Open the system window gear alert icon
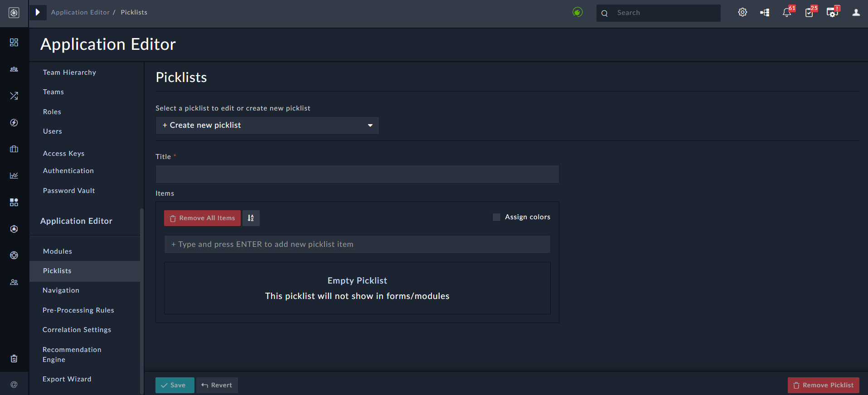The height and width of the screenshot is (395, 868). [833, 12]
